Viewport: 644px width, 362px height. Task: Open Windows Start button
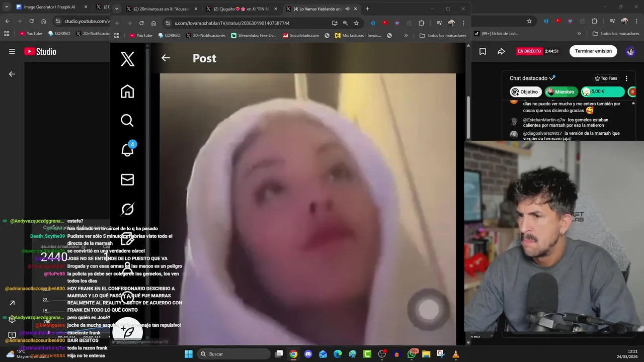coord(189,354)
